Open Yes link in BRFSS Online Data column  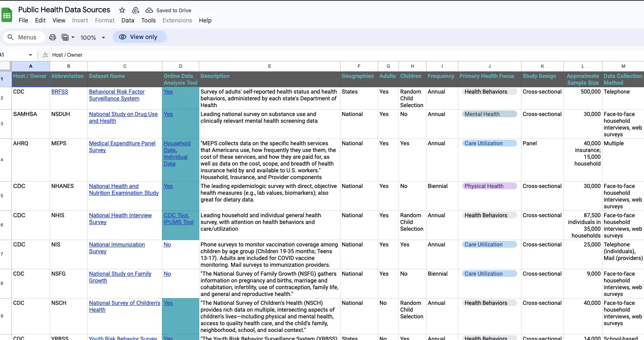click(x=168, y=91)
